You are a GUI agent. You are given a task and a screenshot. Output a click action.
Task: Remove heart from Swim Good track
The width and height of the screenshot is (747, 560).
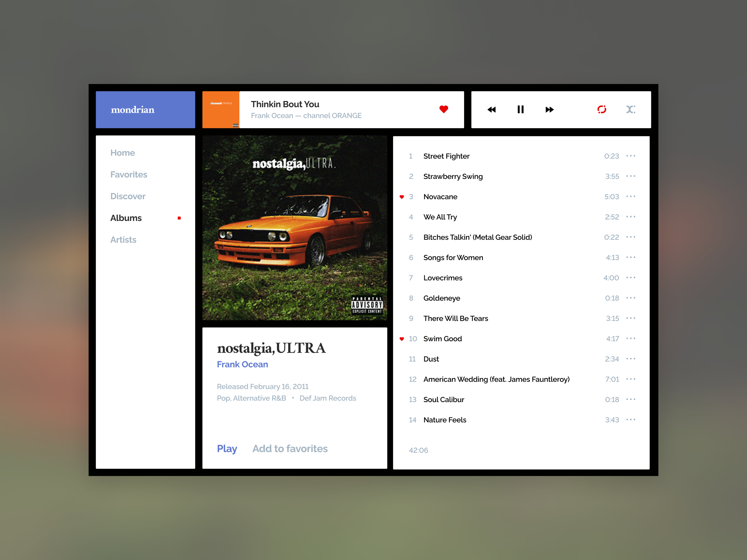click(402, 339)
